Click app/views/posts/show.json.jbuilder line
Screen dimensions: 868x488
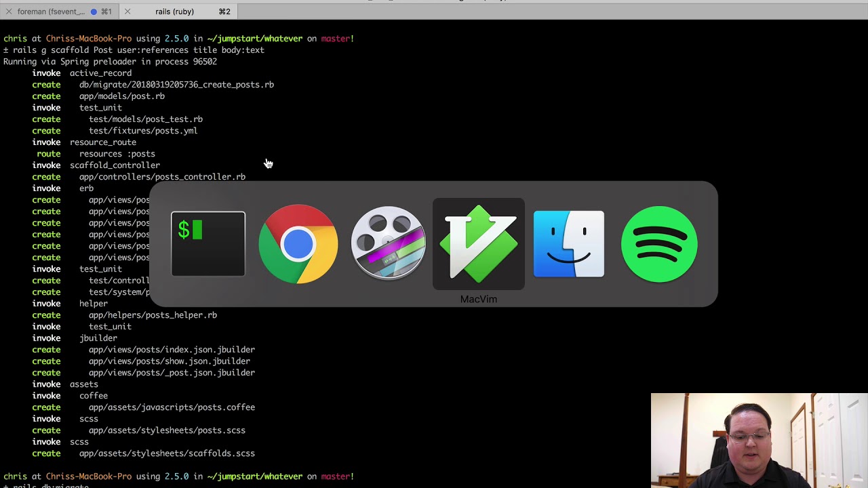[170, 361]
